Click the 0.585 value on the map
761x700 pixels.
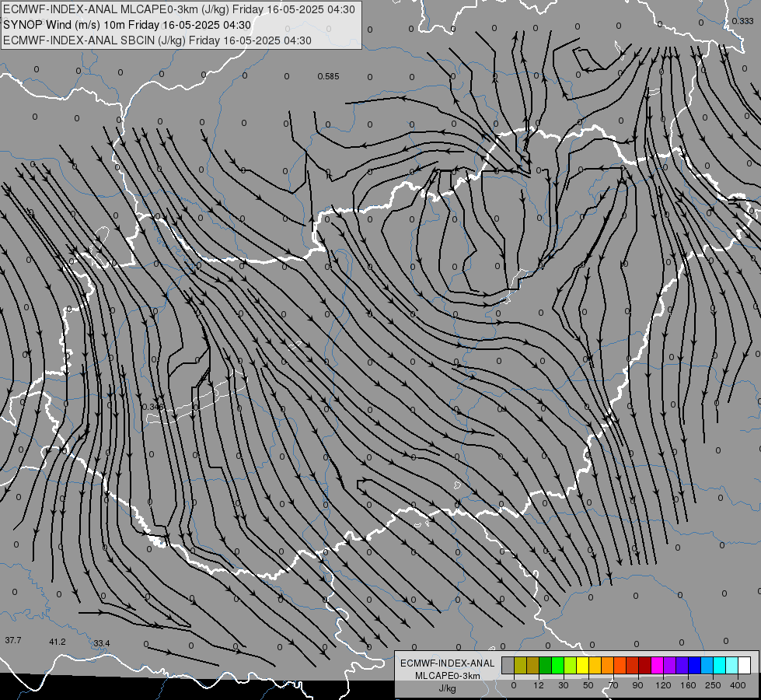pos(328,76)
